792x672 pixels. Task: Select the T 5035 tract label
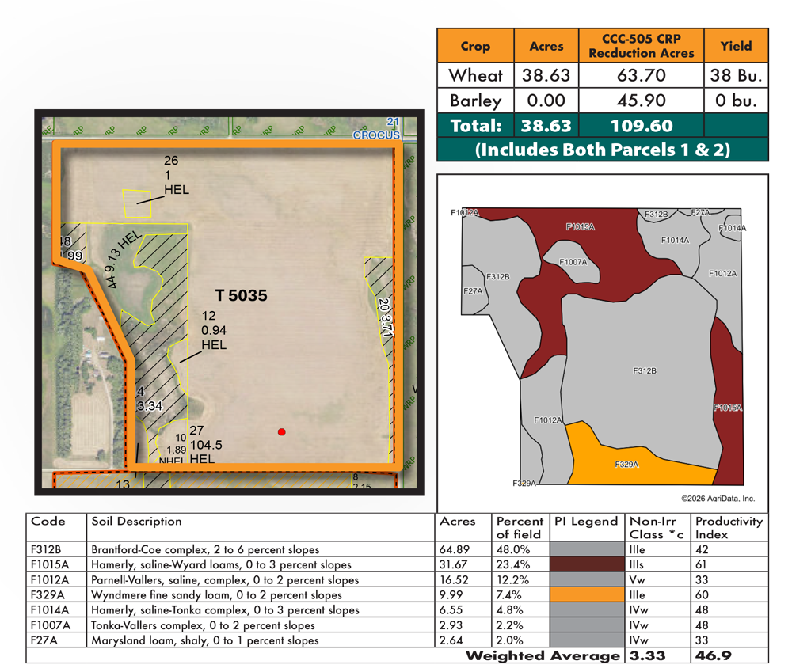tap(242, 296)
